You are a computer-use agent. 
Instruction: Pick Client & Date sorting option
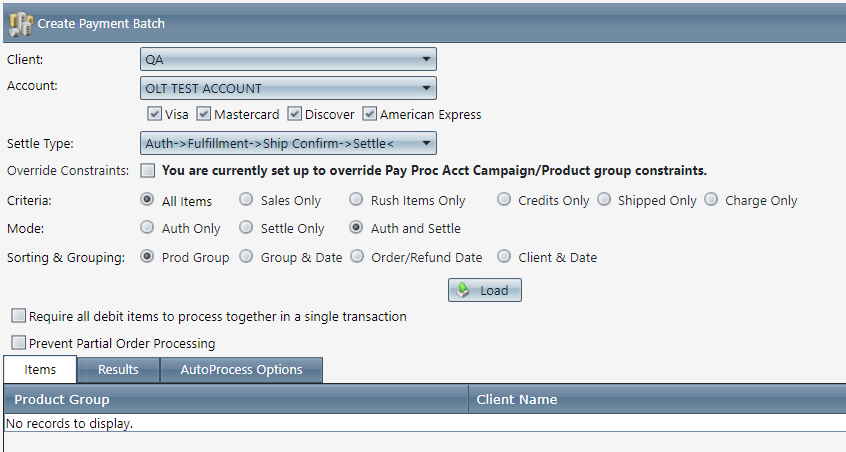(x=504, y=256)
